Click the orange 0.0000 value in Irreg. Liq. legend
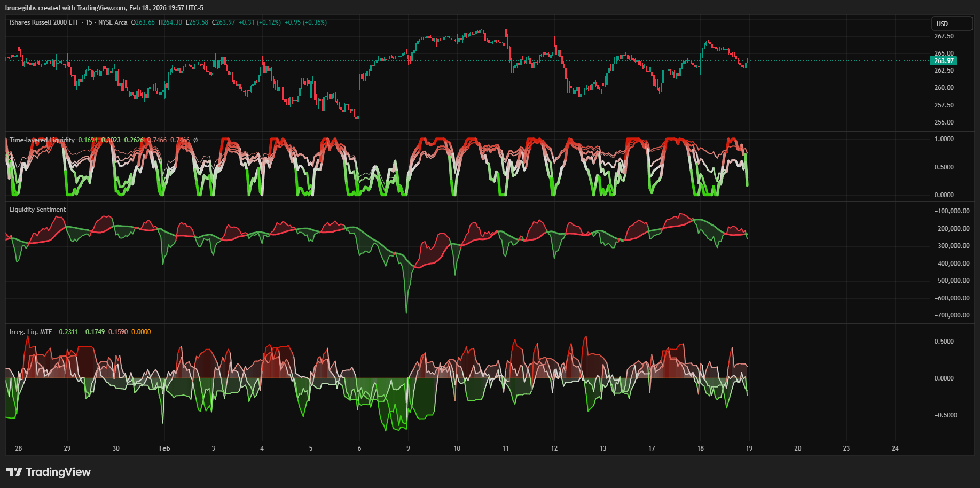 coord(141,332)
